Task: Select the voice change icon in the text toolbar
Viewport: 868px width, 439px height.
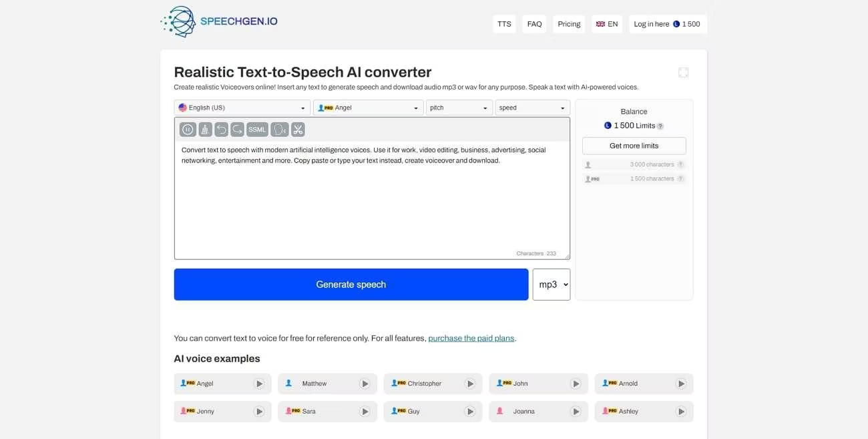Action: pos(280,129)
